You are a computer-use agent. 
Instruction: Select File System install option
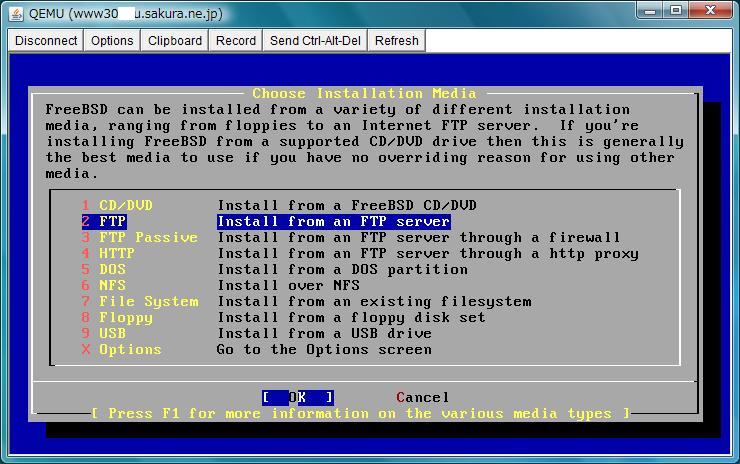tap(148, 302)
